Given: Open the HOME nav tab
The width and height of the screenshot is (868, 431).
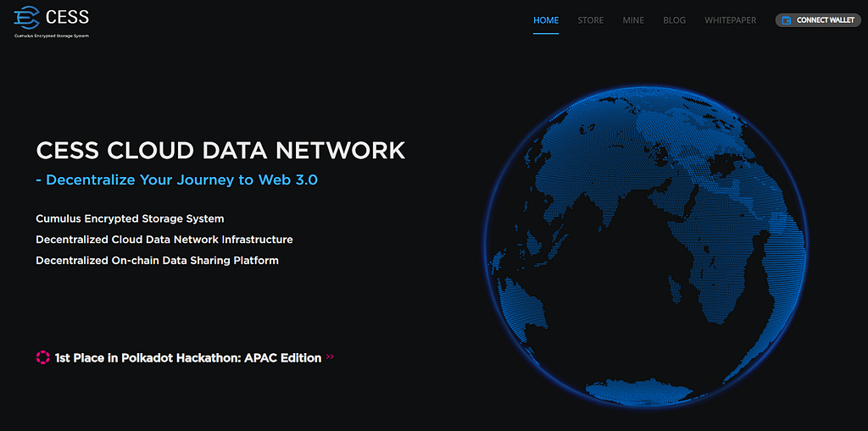Looking at the screenshot, I should coord(546,20).
